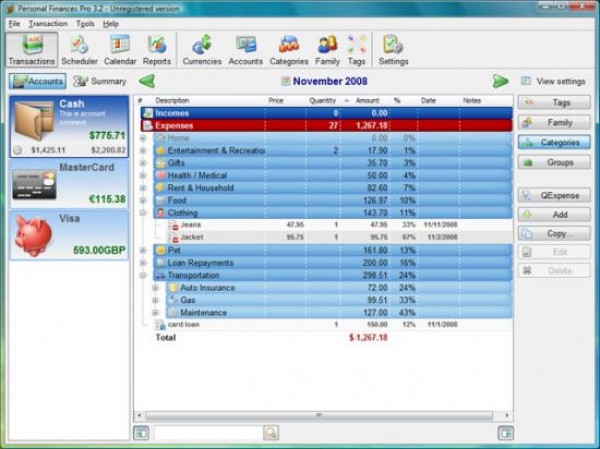Expand the Rent & Household category
The height and width of the screenshot is (449, 600).
coord(143,188)
